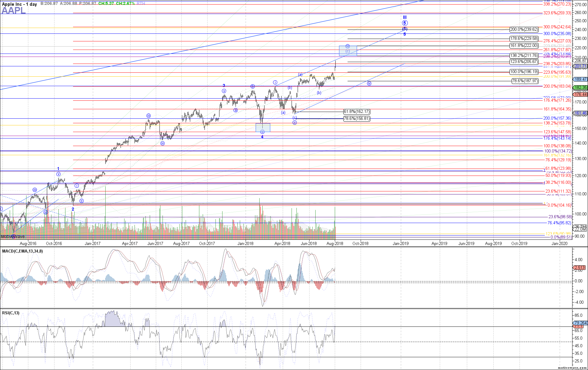588x370 pixels.
Task: Select the boxed 61.8%(162.17) retracement label
Action: (357, 112)
